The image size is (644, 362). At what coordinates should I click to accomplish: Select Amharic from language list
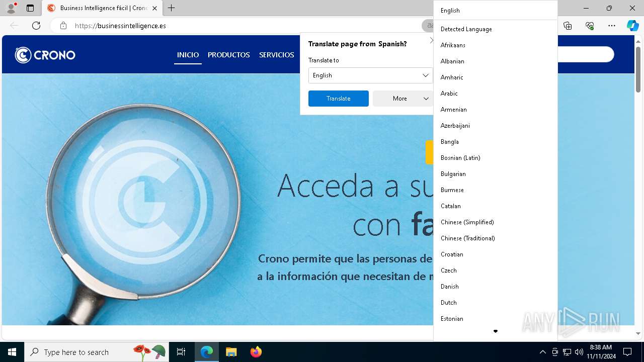pyautogui.click(x=496, y=77)
